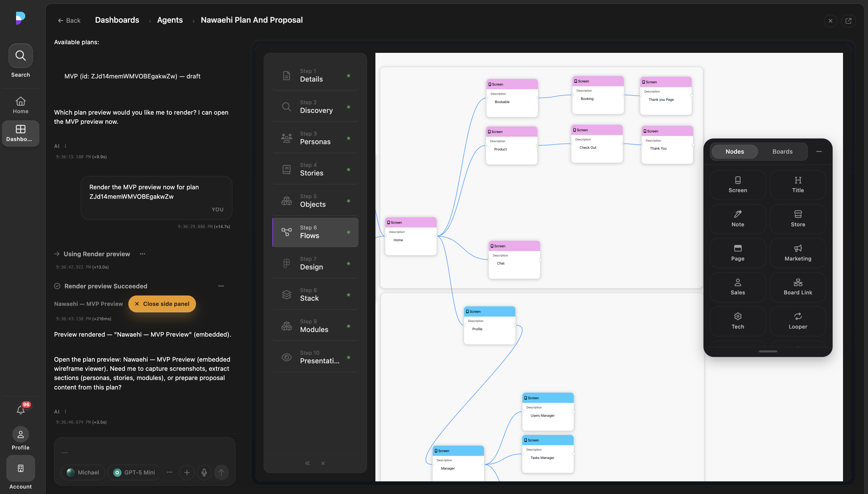Open Render preview Succeeded options menu

[x=221, y=286]
